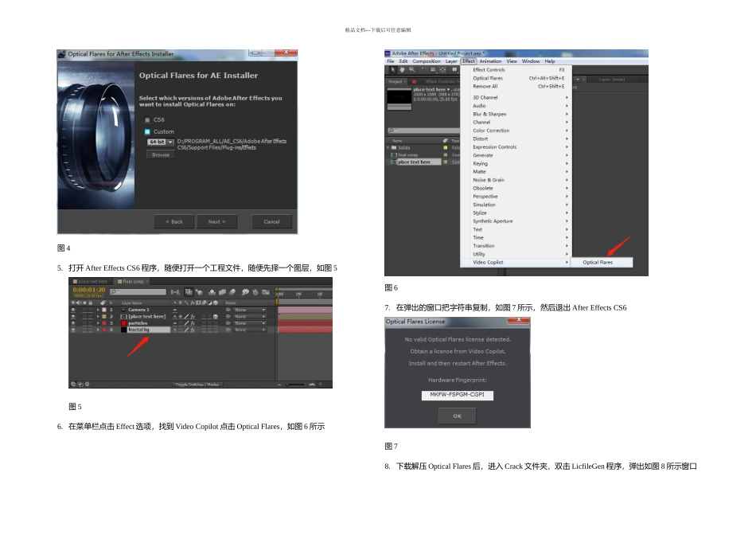
Task: Open Brainstorm from the timeline header
Action: point(245,292)
